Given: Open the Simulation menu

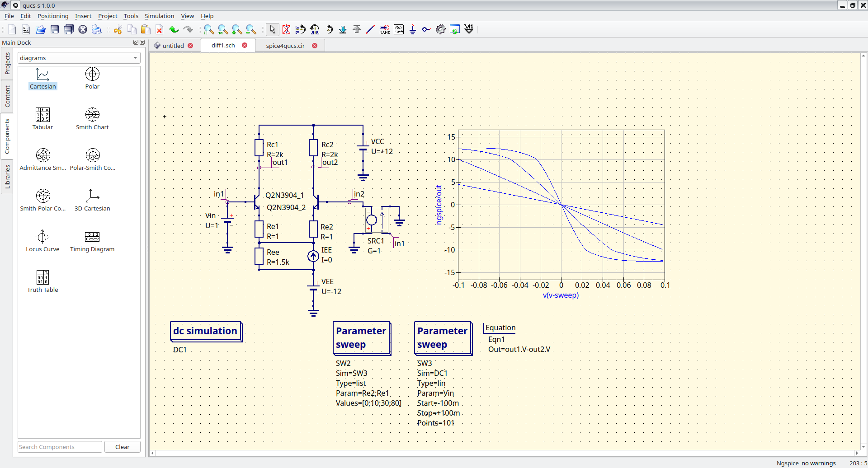Looking at the screenshot, I should [x=159, y=16].
